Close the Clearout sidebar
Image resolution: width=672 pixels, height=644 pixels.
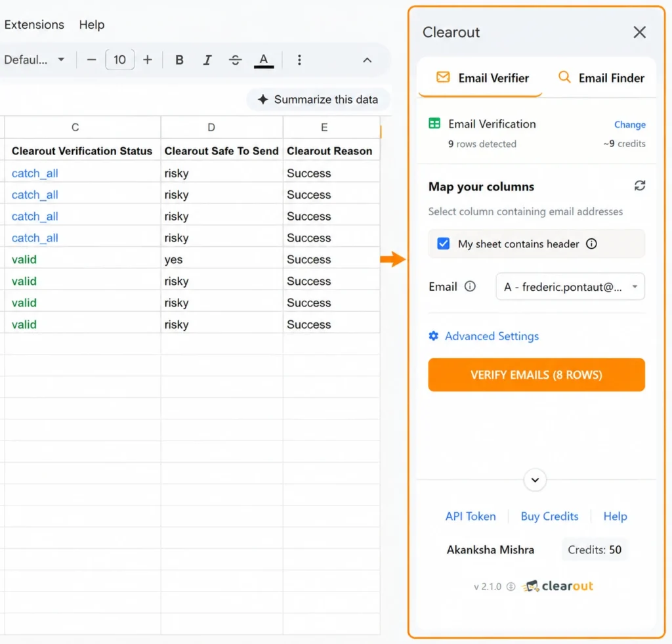pos(639,32)
